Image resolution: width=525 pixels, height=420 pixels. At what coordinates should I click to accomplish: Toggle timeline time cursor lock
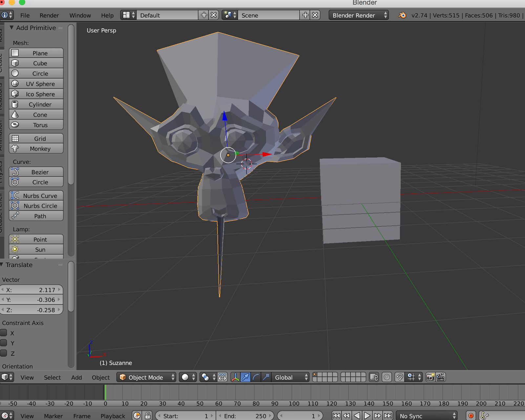coord(148,416)
